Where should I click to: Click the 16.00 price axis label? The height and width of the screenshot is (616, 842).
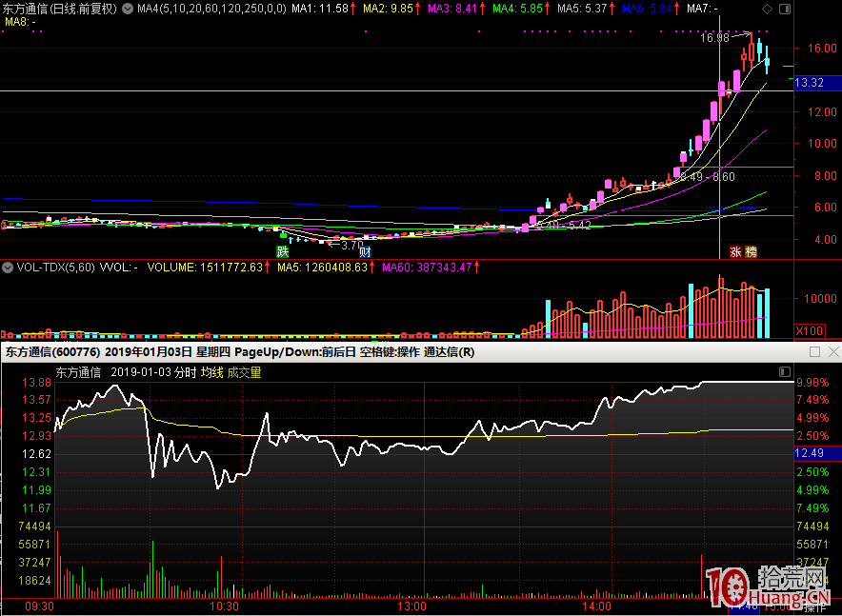[x=822, y=49]
